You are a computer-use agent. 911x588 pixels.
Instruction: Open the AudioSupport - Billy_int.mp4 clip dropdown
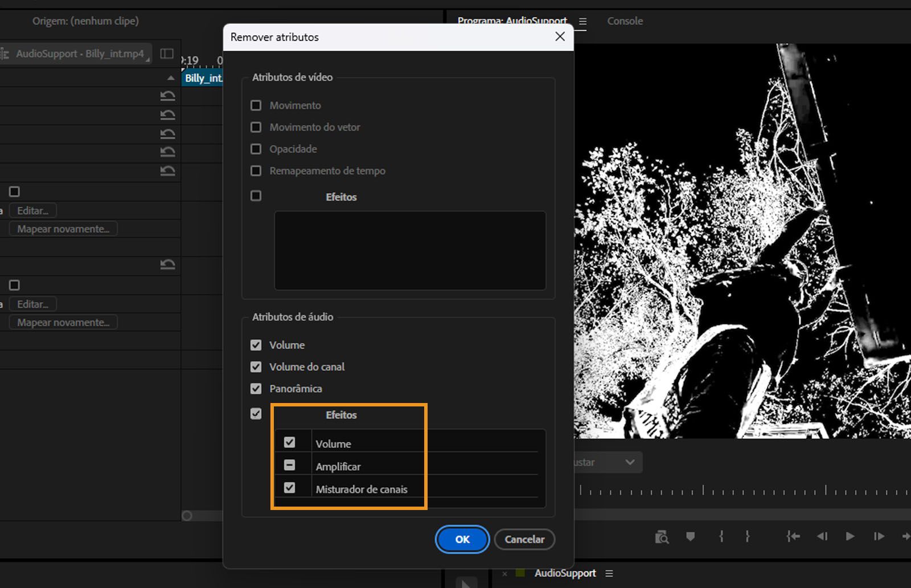click(80, 54)
